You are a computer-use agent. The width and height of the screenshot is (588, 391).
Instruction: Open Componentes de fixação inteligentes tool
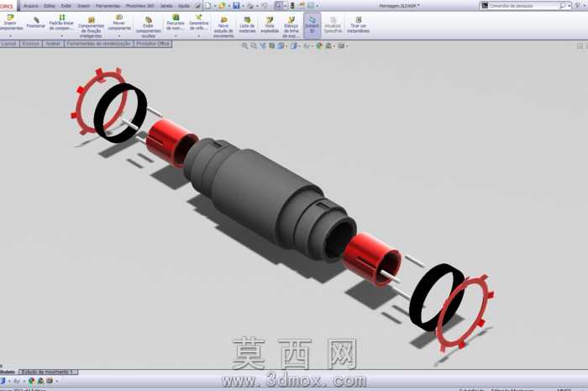point(91,19)
